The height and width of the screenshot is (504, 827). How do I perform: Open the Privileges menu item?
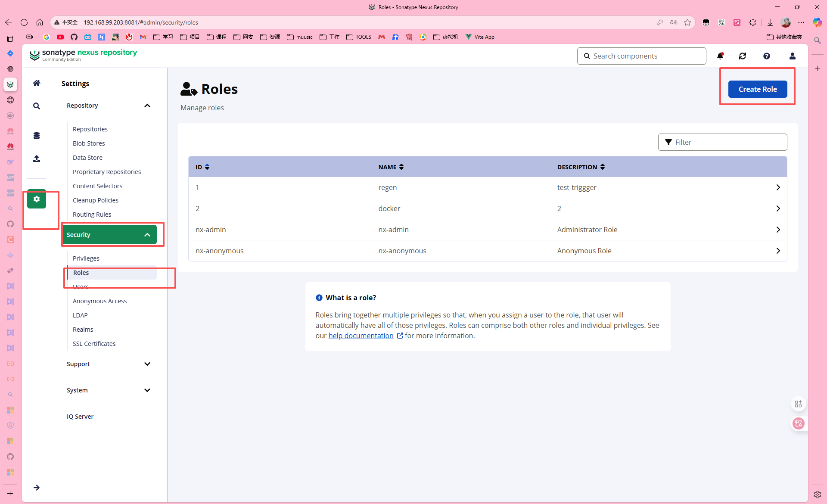click(86, 258)
